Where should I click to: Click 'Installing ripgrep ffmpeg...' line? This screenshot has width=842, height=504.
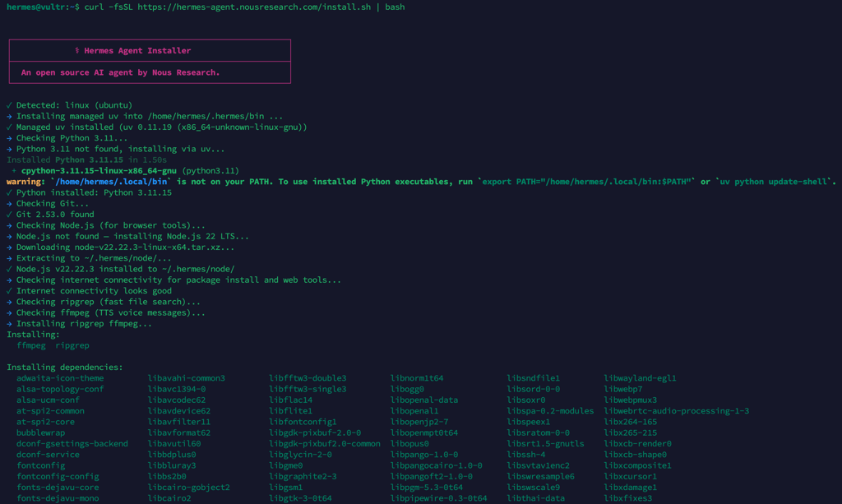[x=80, y=324]
